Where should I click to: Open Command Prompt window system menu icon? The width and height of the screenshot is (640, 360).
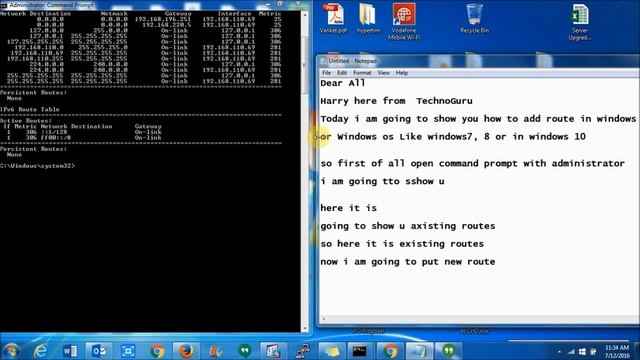click(x=4, y=5)
